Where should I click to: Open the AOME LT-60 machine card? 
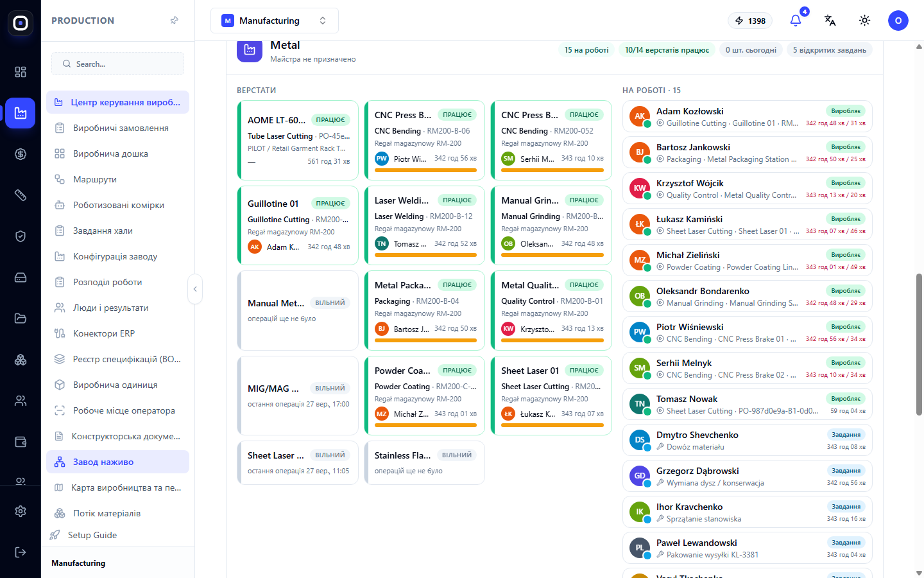point(298,140)
